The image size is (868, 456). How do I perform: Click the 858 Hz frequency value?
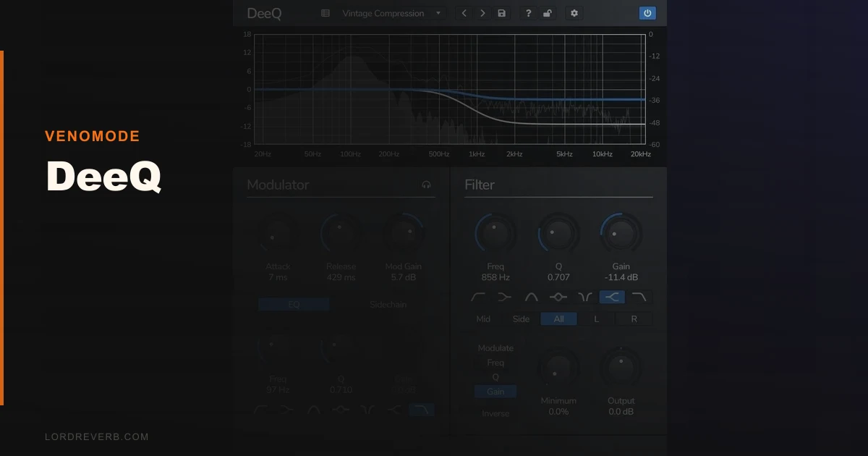pos(495,277)
